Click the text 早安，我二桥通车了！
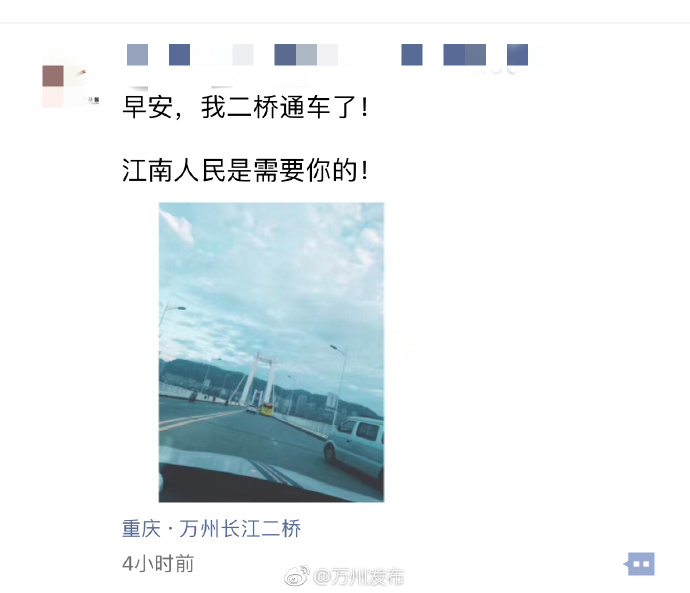690x593 pixels. 245,107
